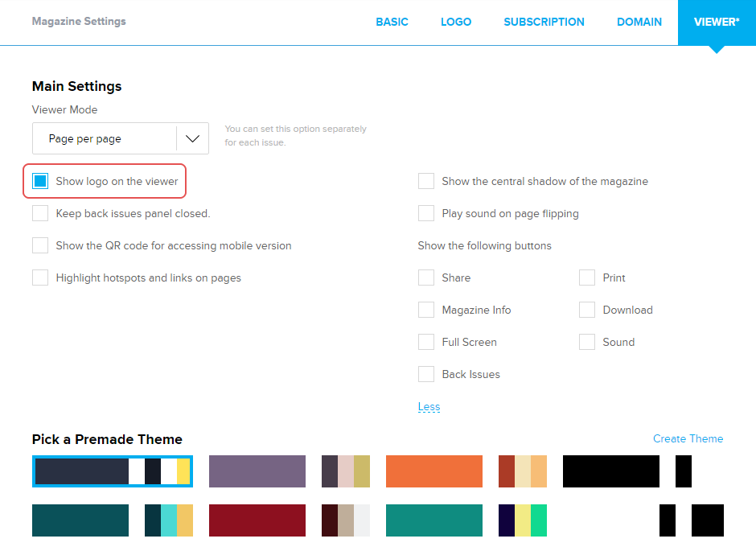Enable Keep back issues panel closed

pyautogui.click(x=40, y=213)
